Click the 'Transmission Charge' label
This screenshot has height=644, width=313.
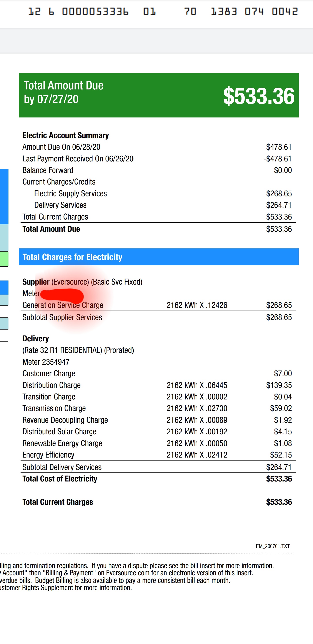[54, 408]
